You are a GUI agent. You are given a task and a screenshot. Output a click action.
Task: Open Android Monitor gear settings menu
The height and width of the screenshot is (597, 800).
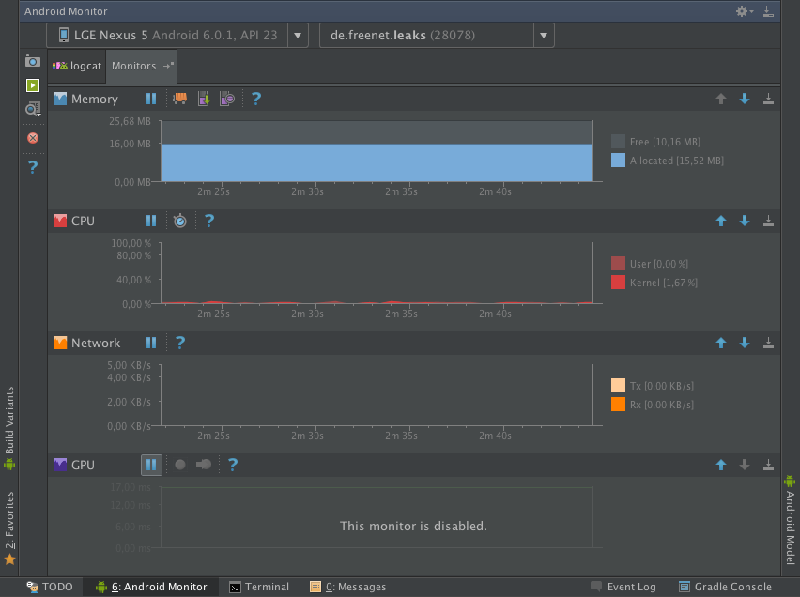[x=744, y=11]
